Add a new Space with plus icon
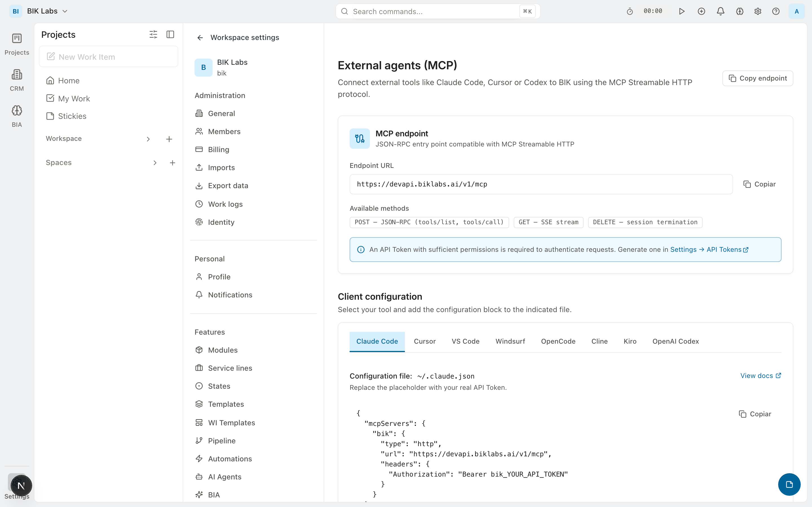The width and height of the screenshot is (812, 507). [173, 163]
